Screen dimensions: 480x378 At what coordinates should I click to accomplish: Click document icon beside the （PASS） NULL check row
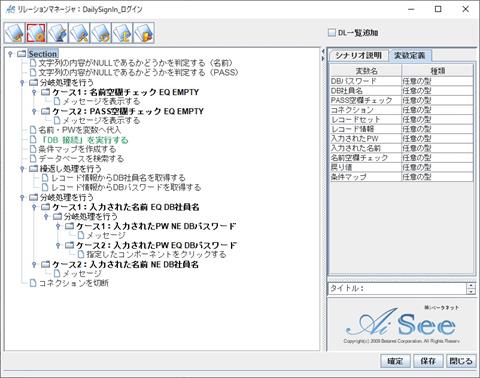[33, 72]
